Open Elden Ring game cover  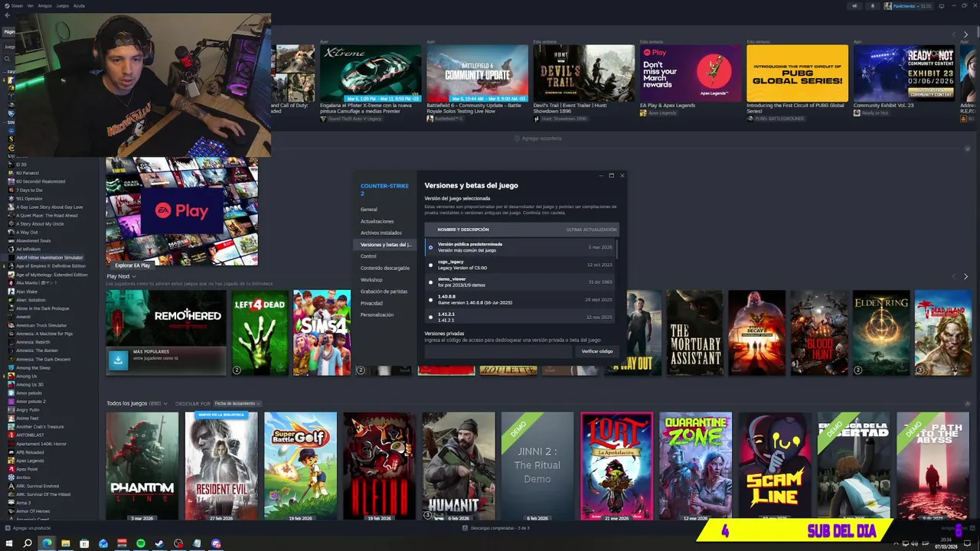(x=881, y=332)
